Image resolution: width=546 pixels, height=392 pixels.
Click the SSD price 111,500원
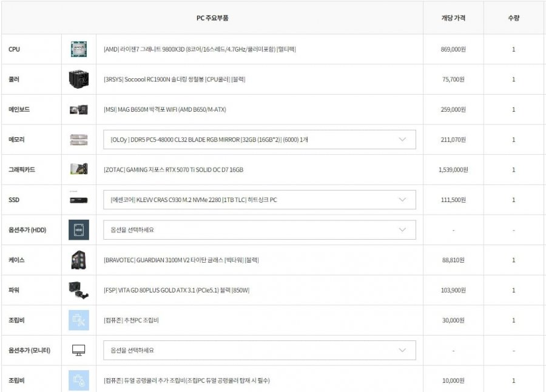453,200
